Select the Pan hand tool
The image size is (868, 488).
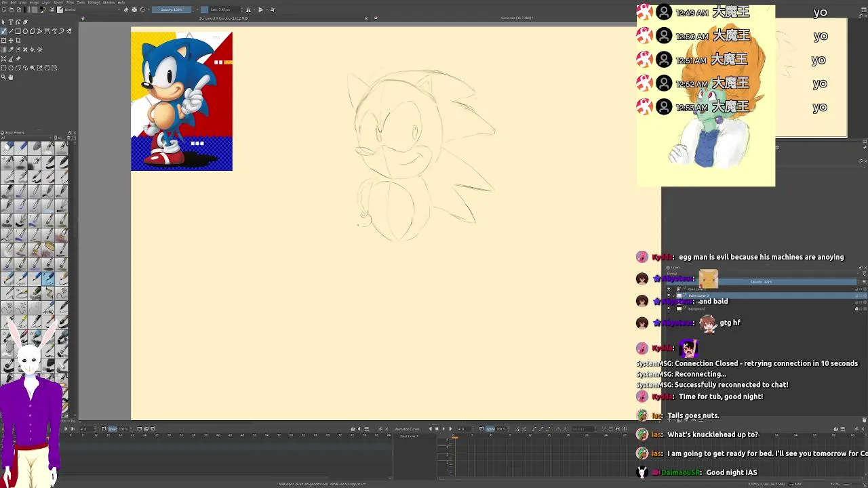[x=11, y=77]
